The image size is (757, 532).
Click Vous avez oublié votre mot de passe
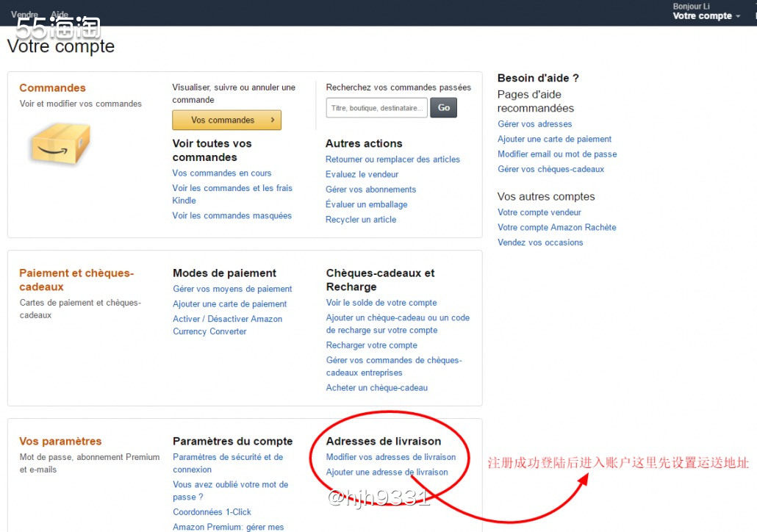point(230,490)
